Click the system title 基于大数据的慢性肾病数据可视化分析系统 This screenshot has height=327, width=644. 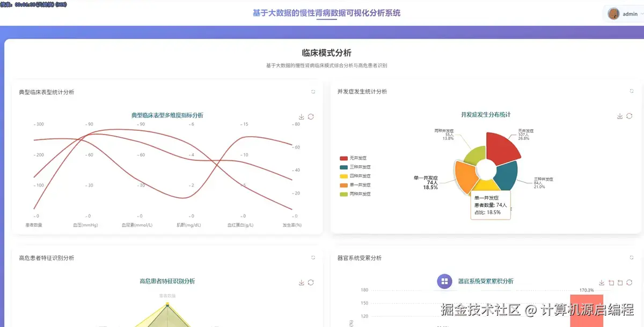click(327, 13)
